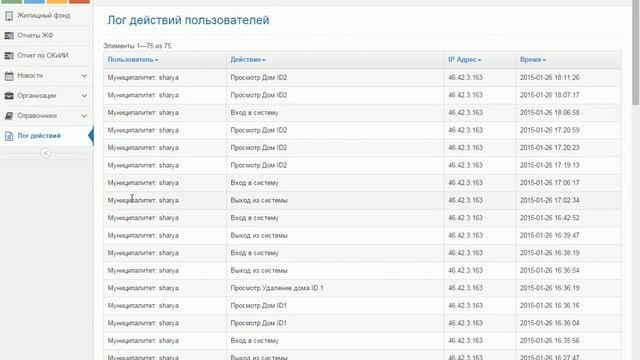This screenshot has height=360, width=640.
Task: Click Вход в систему at 18:06:58 row
Action: point(254,113)
